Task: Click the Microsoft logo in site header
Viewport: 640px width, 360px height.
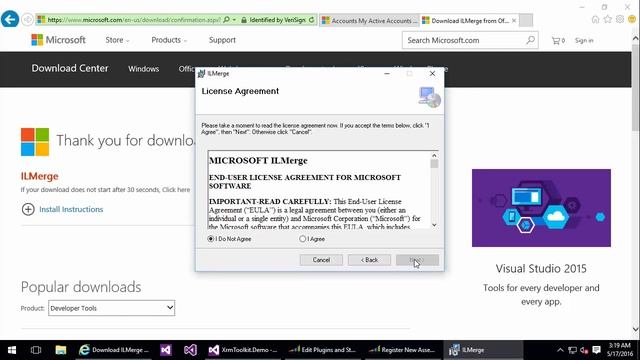Action: (58, 40)
